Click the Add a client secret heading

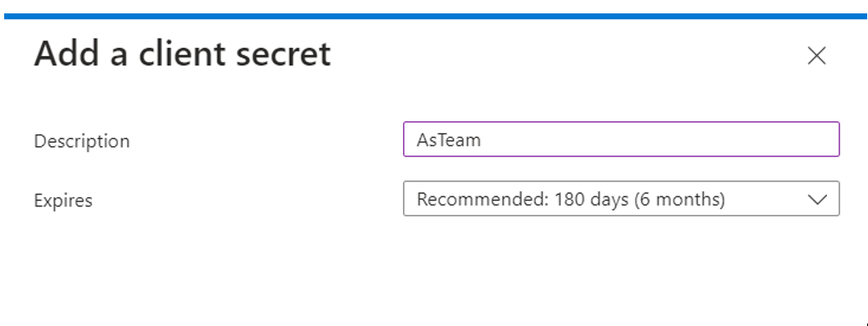183,54
